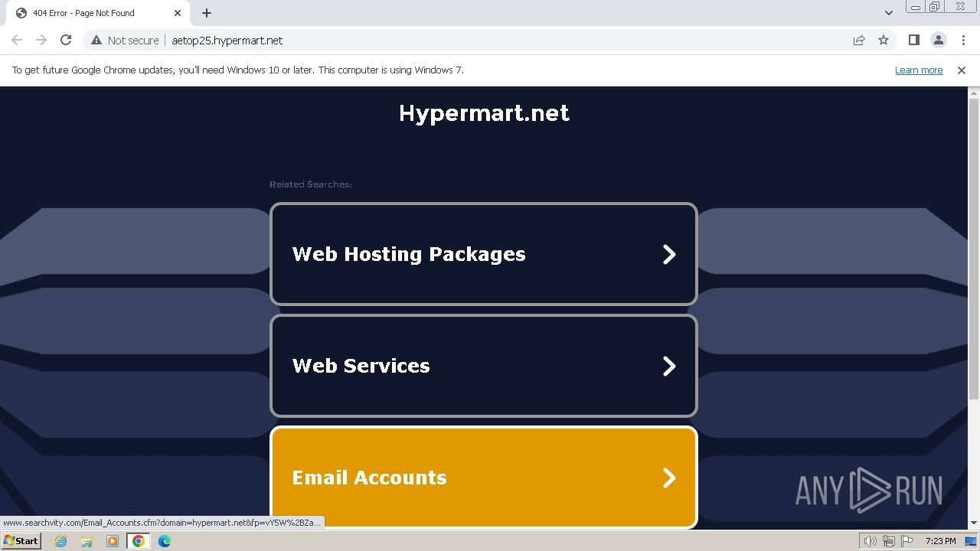
Task: Click the page vertical scrollbar thumb
Action: 974,249
